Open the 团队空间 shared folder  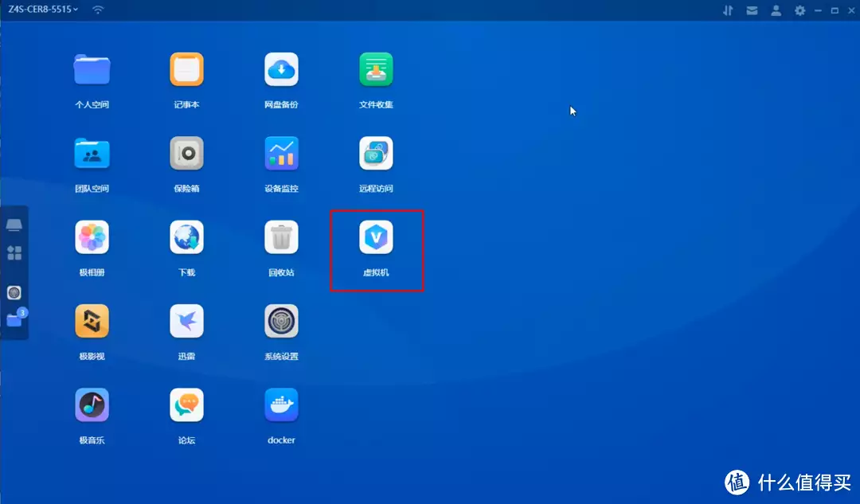(92, 154)
